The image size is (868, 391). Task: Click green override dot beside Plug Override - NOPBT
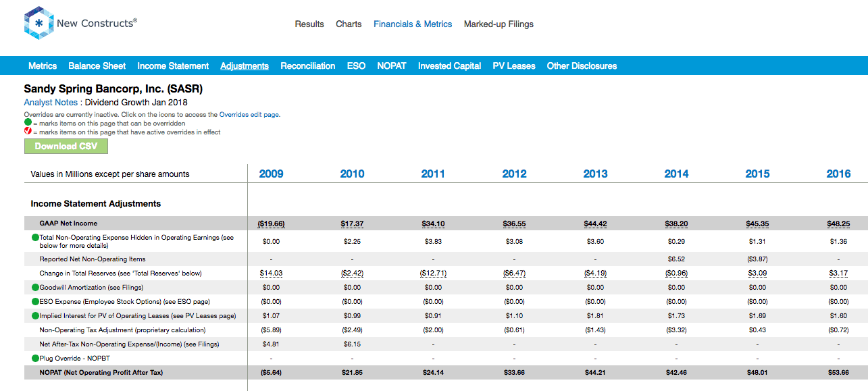click(x=35, y=359)
